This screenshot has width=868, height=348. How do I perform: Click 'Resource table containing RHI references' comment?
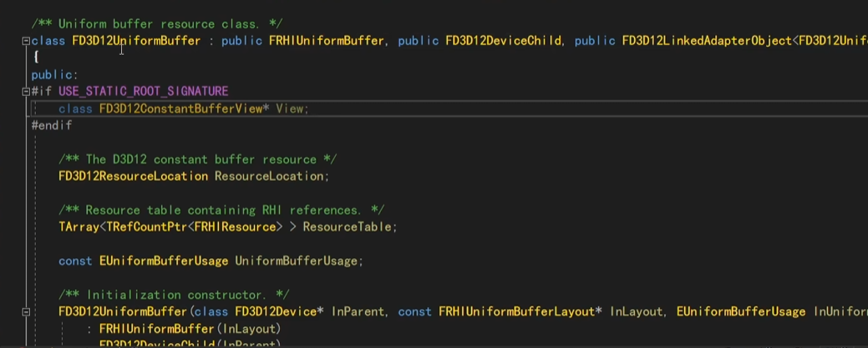click(221, 210)
